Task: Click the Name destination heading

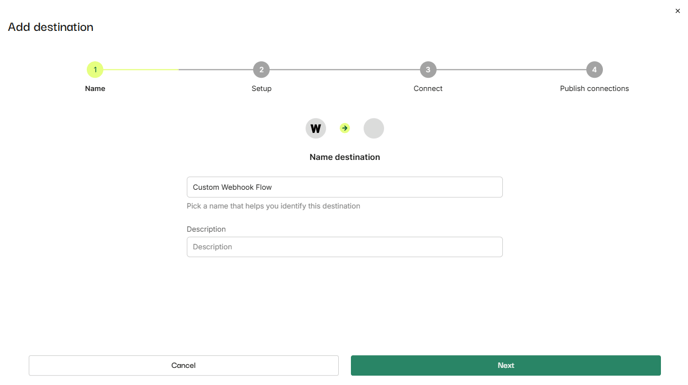Action: pyautogui.click(x=345, y=157)
